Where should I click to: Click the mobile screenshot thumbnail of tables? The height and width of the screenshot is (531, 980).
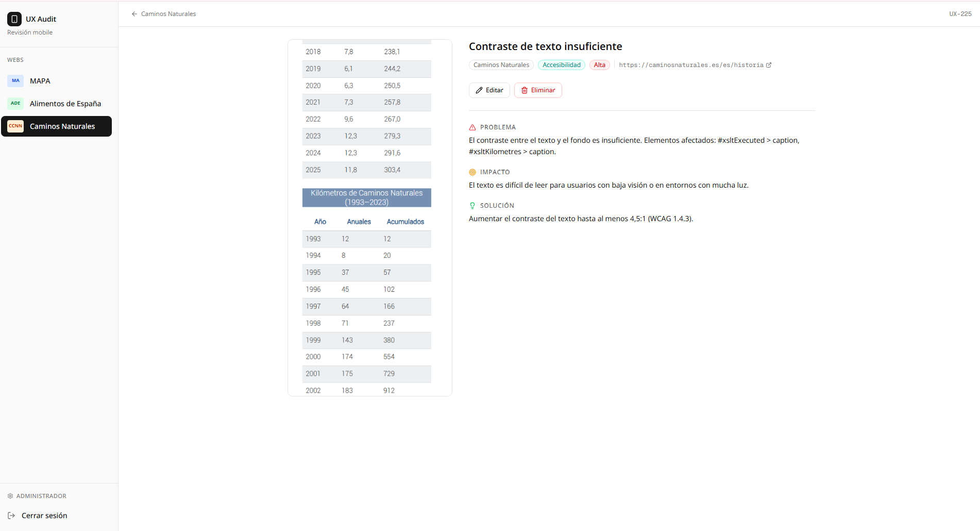(370, 218)
